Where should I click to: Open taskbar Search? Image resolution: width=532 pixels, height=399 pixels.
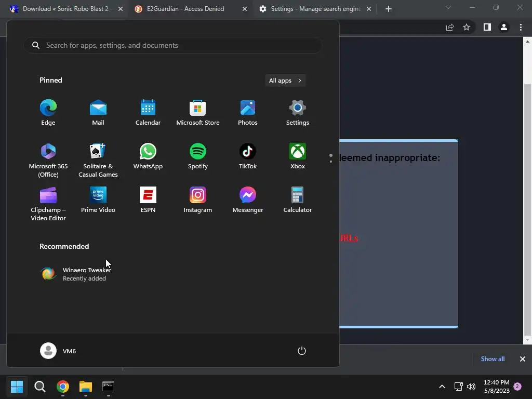pos(39,387)
